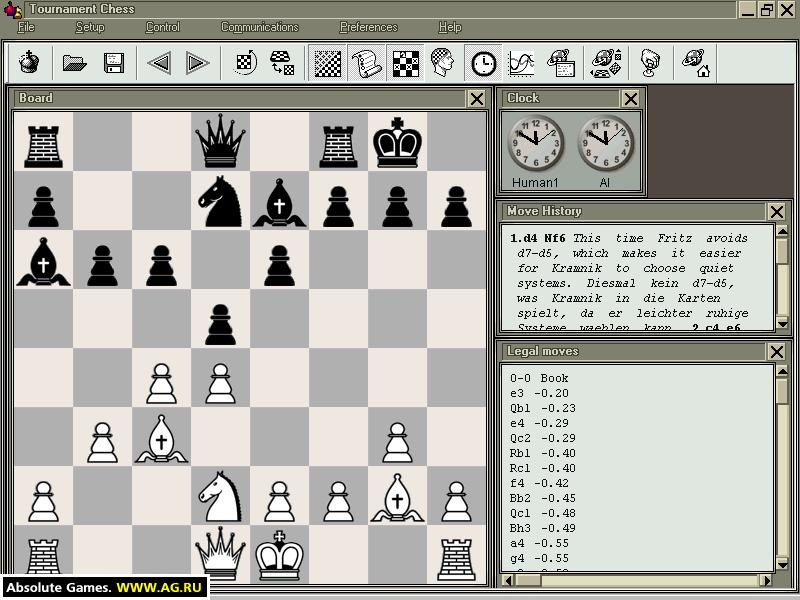Switch between 2D and 3D board view

[282, 63]
